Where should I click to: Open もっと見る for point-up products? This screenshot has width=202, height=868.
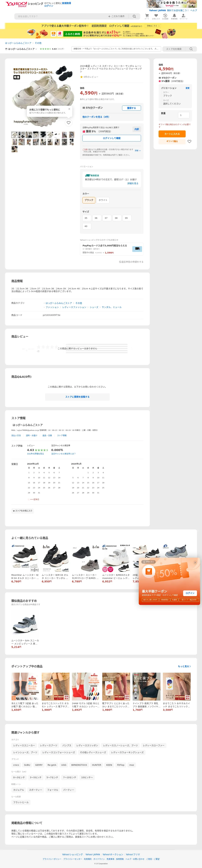click(x=184, y=666)
